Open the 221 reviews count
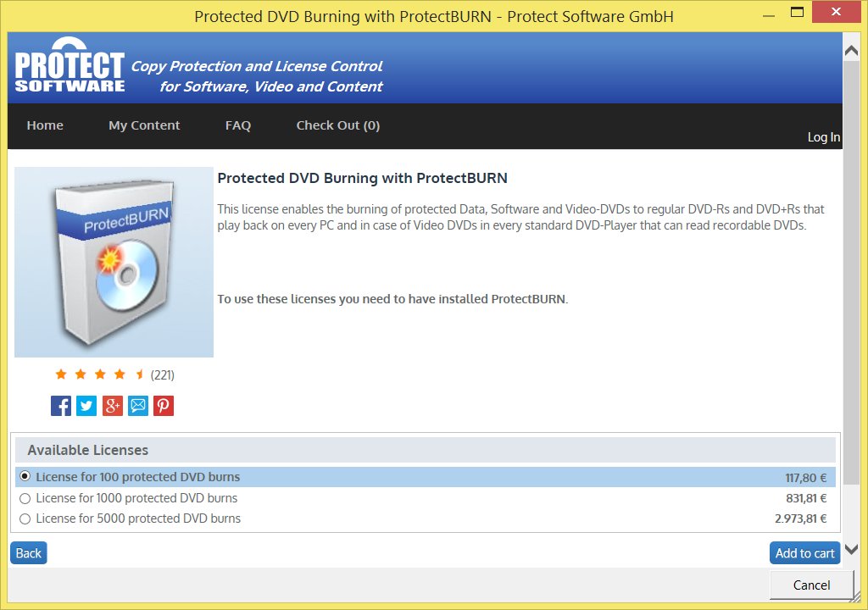The width and height of the screenshot is (868, 610). [162, 375]
